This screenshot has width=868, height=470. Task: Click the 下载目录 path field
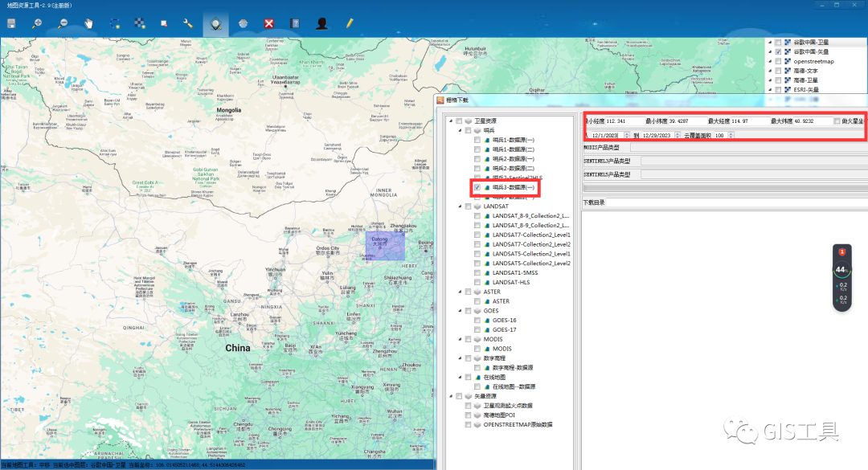click(737, 202)
